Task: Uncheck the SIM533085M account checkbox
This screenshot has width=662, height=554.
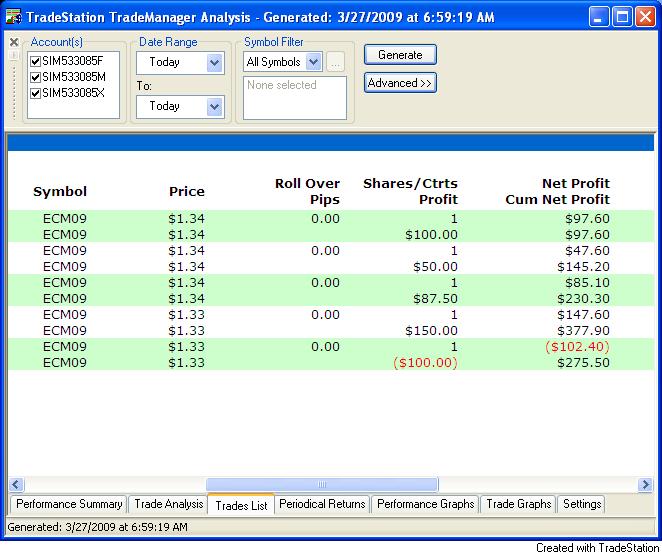Action: pos(35,77)
